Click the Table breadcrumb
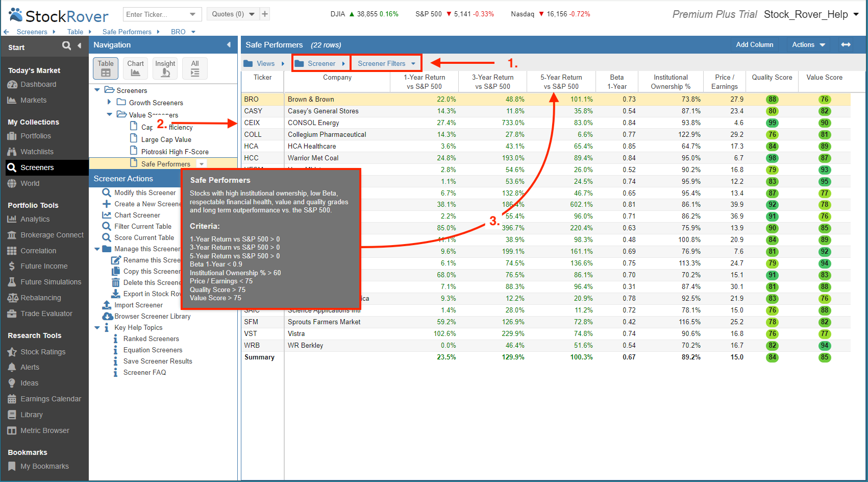Image resolution: width=868 pixels, height=482 pixels. [x=75, y=32]
